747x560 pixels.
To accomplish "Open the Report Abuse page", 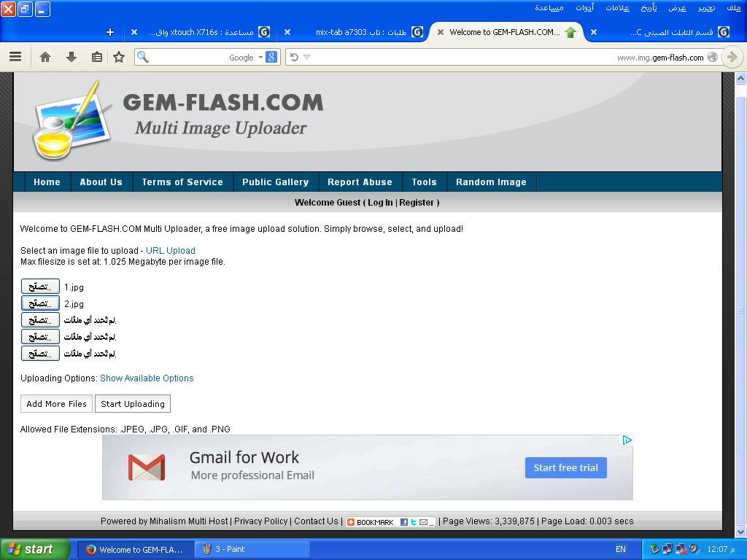I will tap(360, 182).
